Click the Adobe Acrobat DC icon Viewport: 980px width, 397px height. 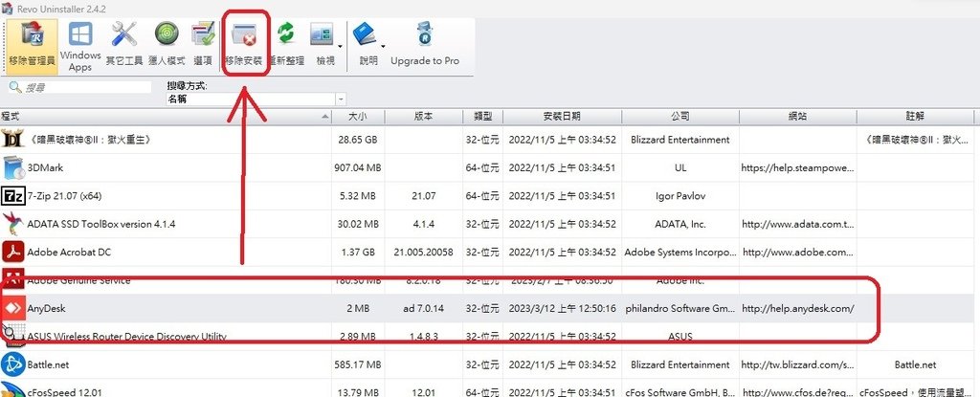pos(13,252)
